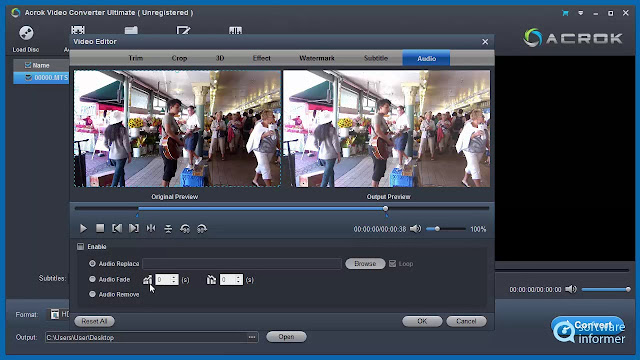Image resolution: width=640 pixels, height=360 pixels.
Task: Select the Audio Remove radio option
Action: [x=92, y=294]
